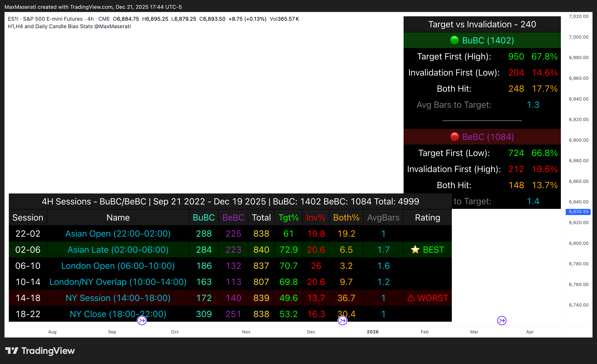
Task: Click the 204 Invalidation First (Low) count
Action: pos(516,73)
